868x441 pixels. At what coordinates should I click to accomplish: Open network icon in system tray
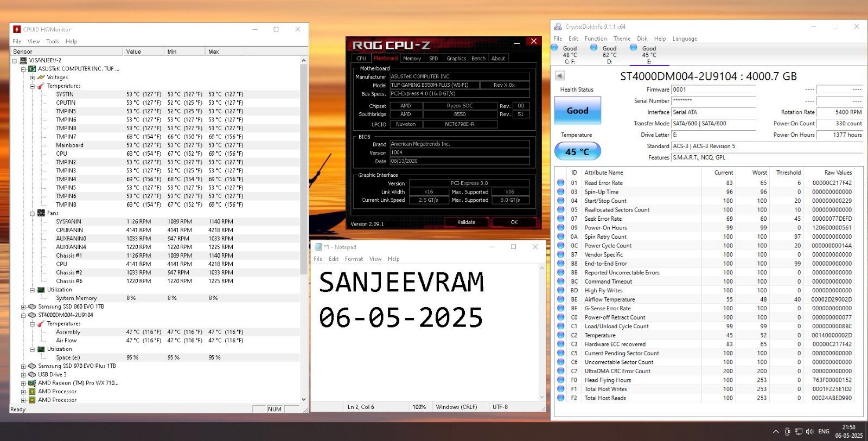coord(799,431)
